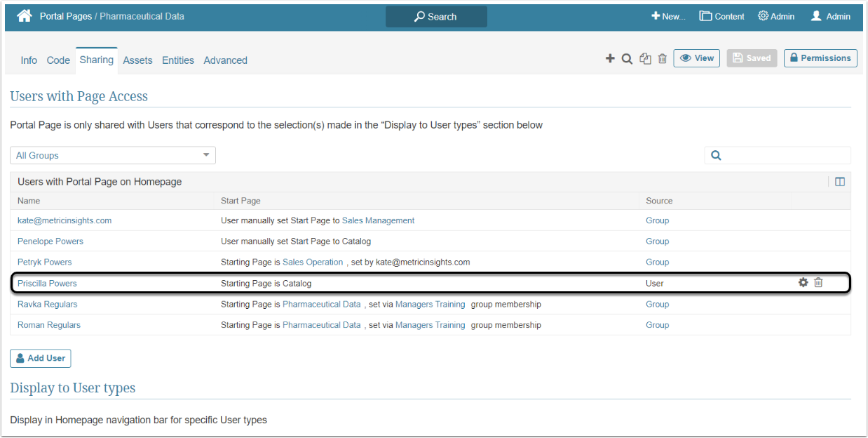Click the users table search field
This screenshot has height=438, width=868.
785,155
